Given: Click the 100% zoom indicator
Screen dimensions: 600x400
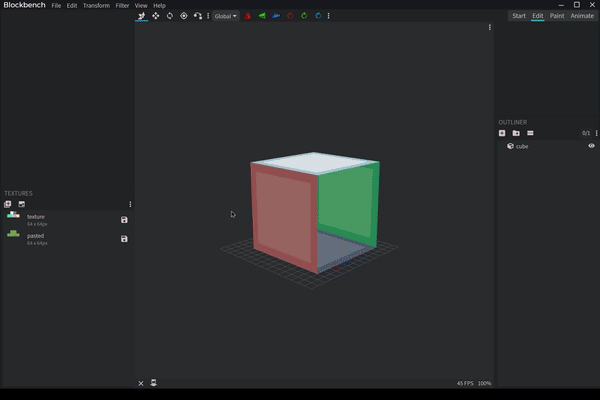Looking at the screenshot, I should point(484,383).
